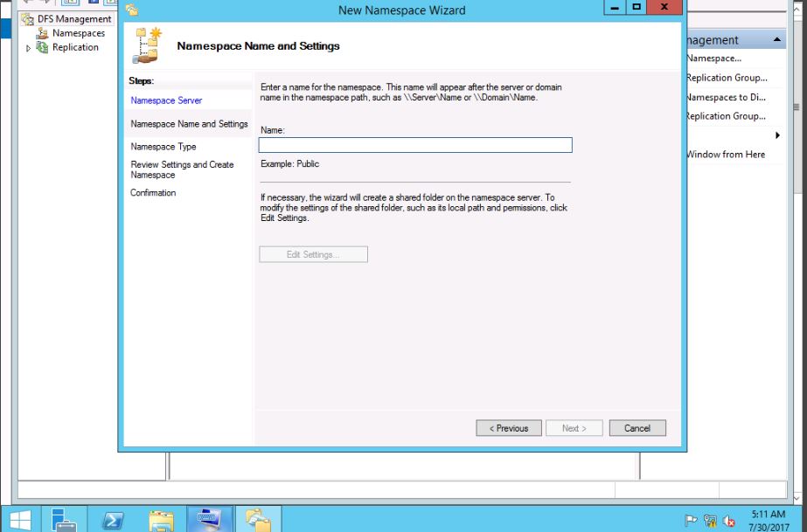Collapse the Actions pane DFS Management header
The width and height of the screenshot is (807, 532).
tap(777, 39)
